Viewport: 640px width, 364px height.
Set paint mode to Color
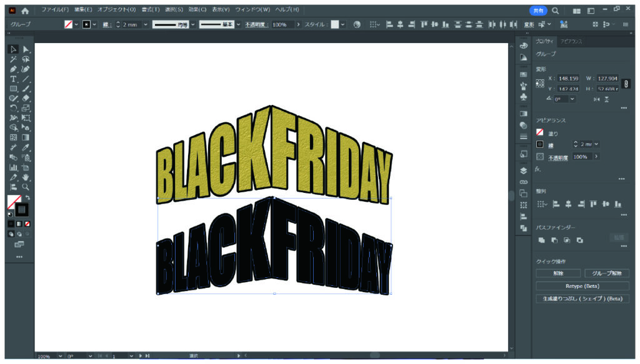coord(11,224)
